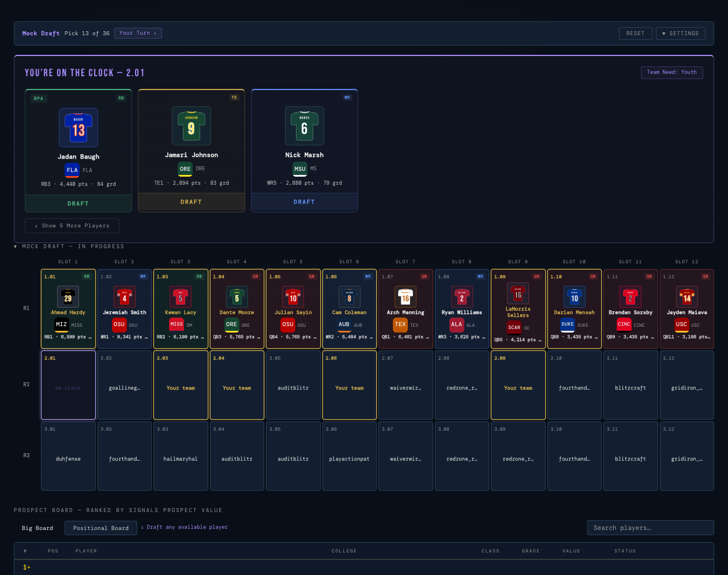Switch to Positional Board tab
The height and width of the screenshot is (575, 728).
tap(101, 528)
